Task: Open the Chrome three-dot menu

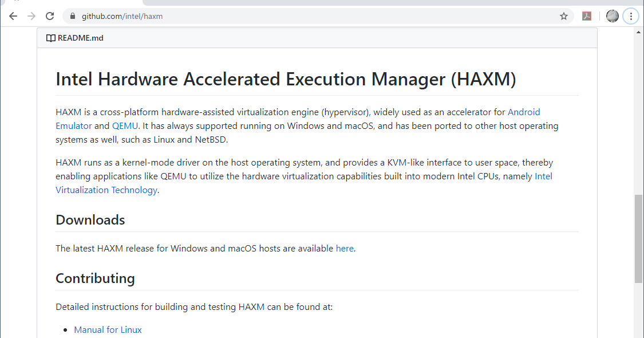Action: 631,16
